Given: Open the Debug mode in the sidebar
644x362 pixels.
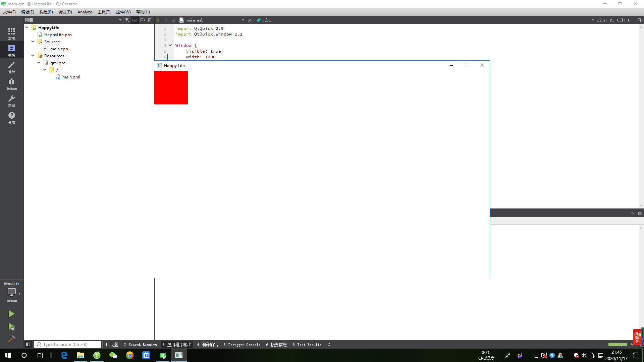Looking at the screenshot, I should click(x=11, y=84).
